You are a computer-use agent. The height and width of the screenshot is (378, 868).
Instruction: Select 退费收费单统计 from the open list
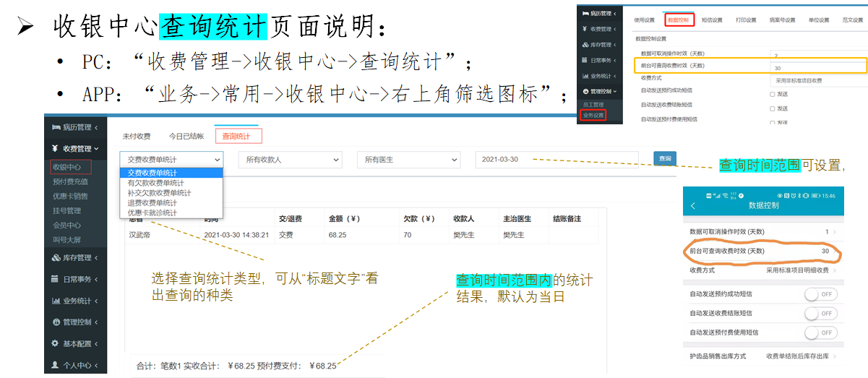(x=171, y=203)
